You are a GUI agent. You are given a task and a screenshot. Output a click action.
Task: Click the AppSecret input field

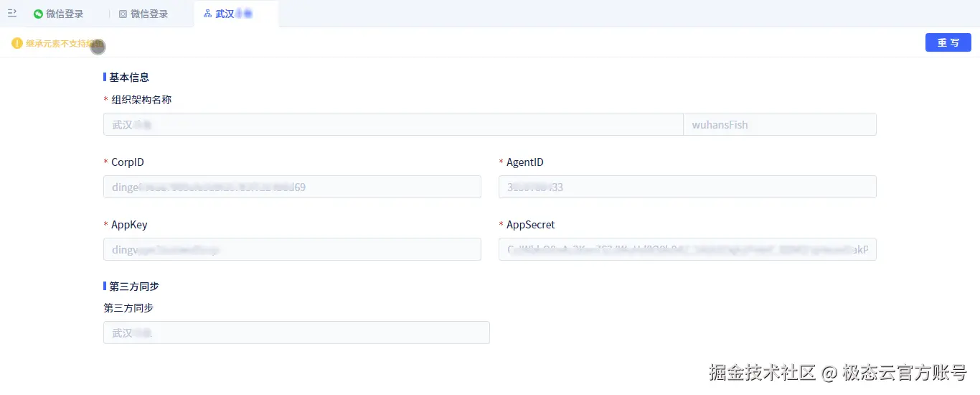coord(687,249)
